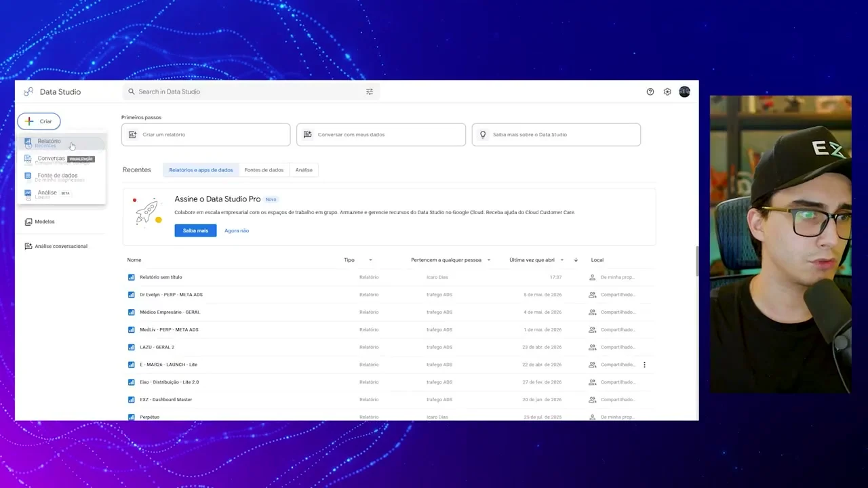The height and width of the screenshot is (488, 868).
Task: Click the report icon beside MedLiv - PERP - META ADS
Action: (132, 329)
